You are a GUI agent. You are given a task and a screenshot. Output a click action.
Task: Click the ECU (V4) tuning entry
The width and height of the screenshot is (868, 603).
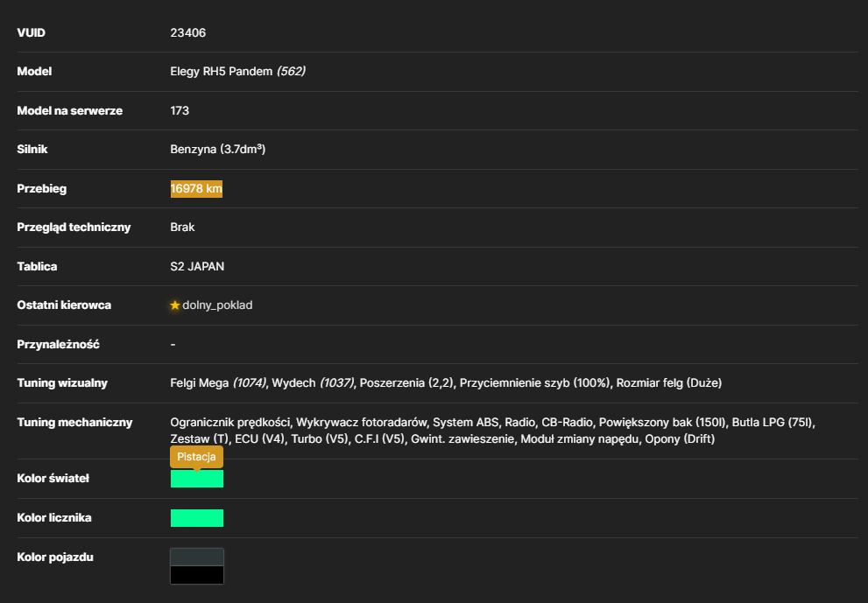click(259, 439)
